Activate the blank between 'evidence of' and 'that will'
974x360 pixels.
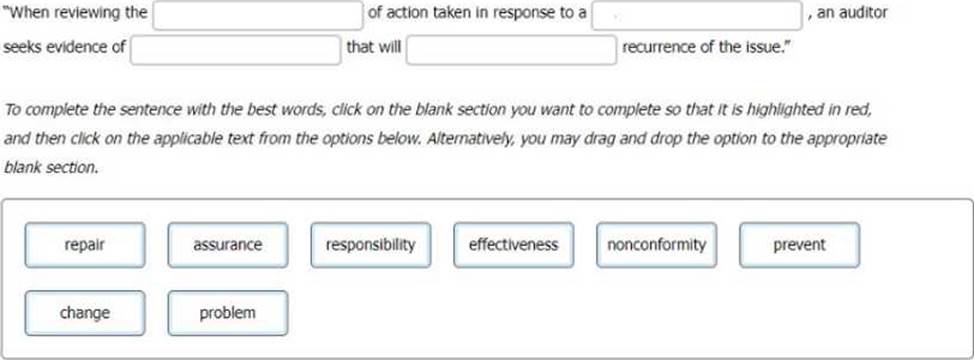[x=235, y=50]
